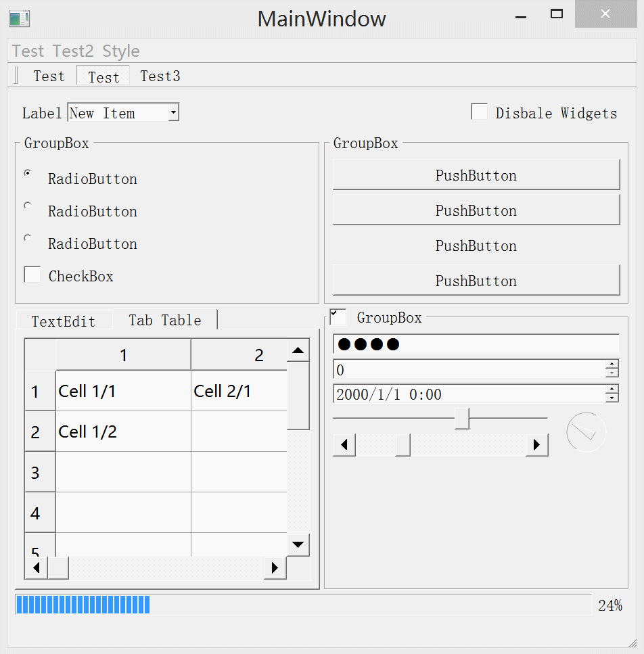Select the Cell 1/2 table cell

pos(124,431)
